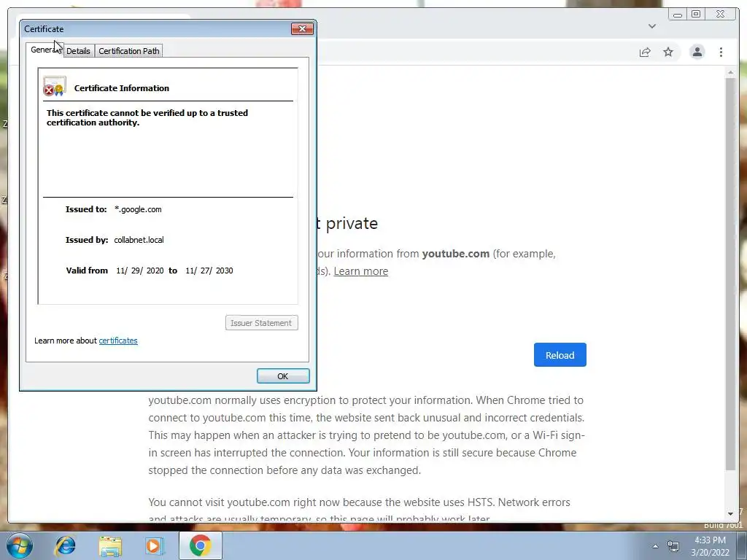This screenshot has height=560, width=747.
Task: Click the network tray icon
Action: (x=673, y=546)
